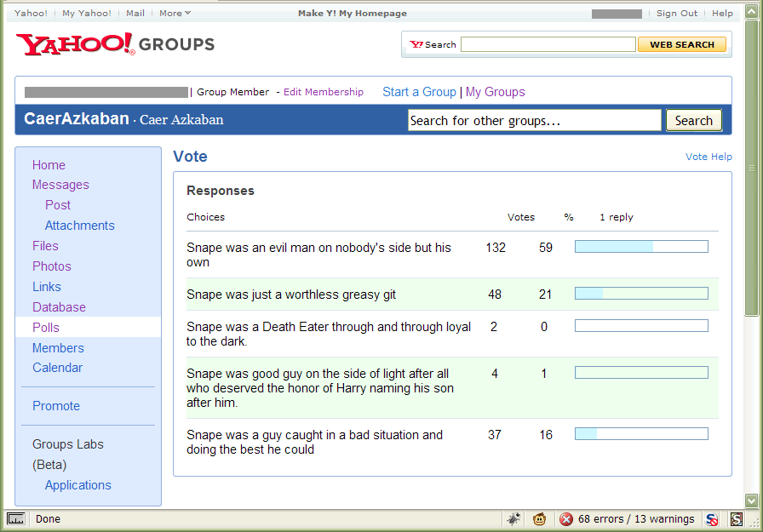Open My Yahoo! link
The image size is (763, 532).
(87, 13)
